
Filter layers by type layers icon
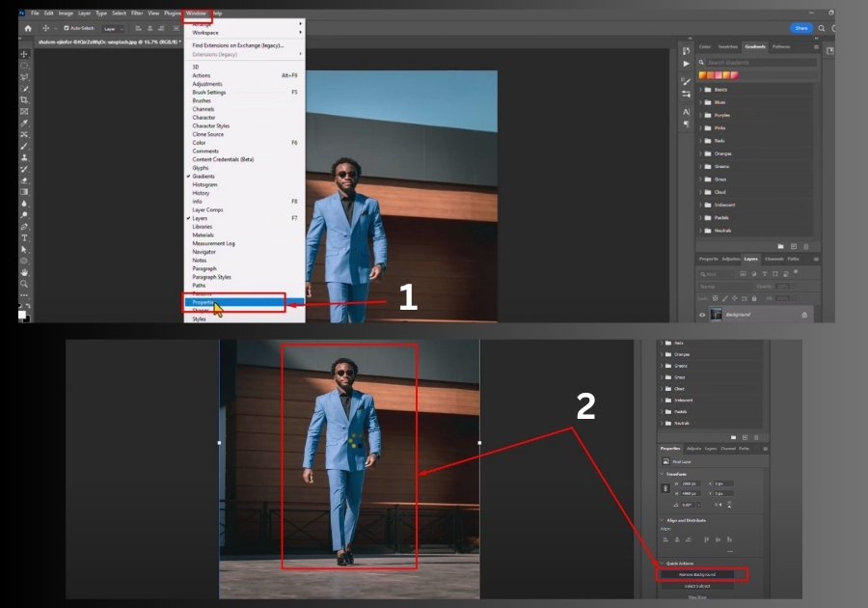tap(765, 274)
